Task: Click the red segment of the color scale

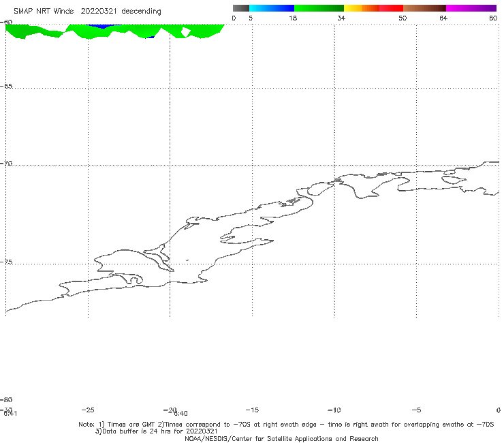Action: tap(391, 8)
